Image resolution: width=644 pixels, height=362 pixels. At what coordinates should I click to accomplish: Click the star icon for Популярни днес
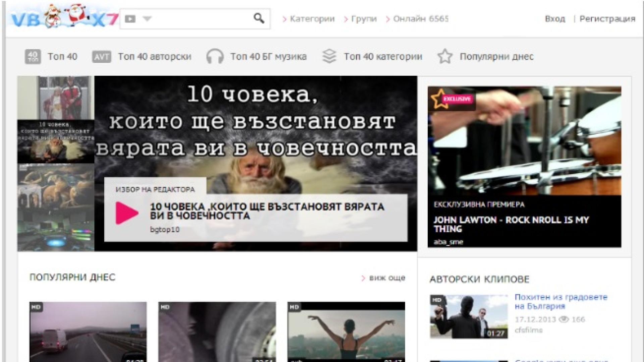tap(445, 56)
